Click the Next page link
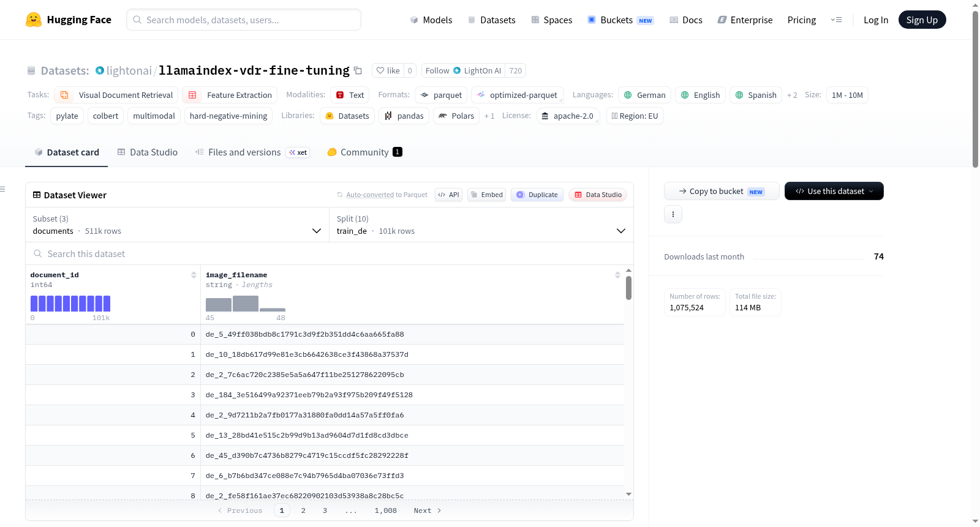The image size is (980, 527). [427, 510]
